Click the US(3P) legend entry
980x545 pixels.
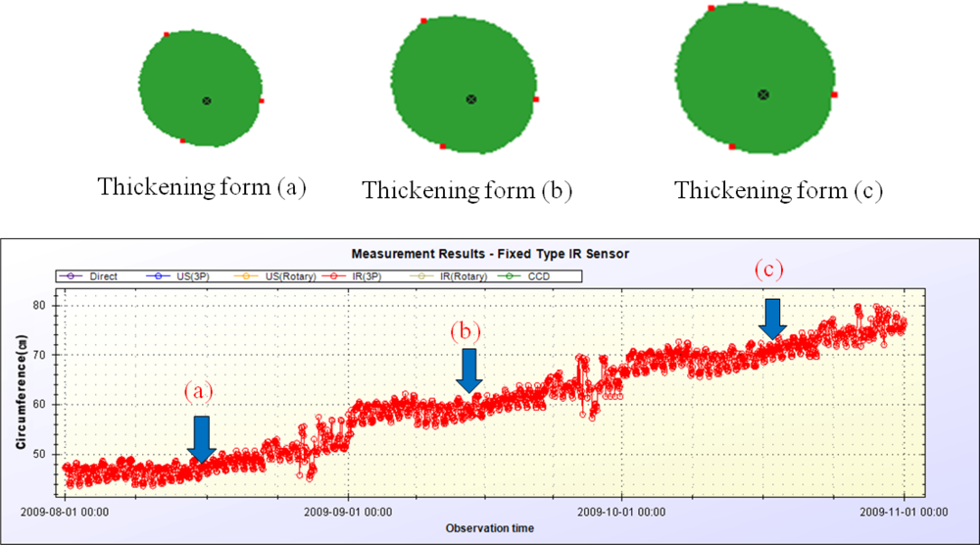coord(178,276)
